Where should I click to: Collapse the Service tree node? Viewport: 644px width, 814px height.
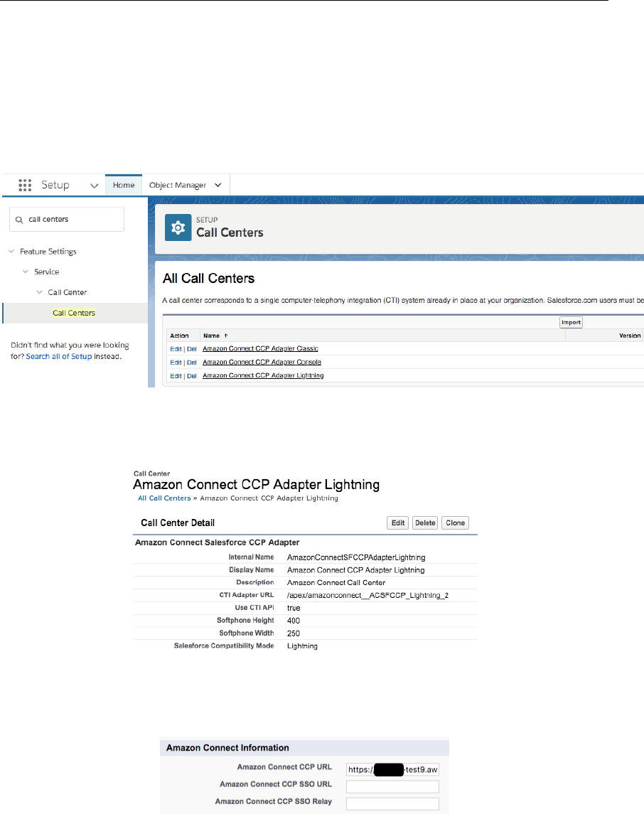pos(26,272)
